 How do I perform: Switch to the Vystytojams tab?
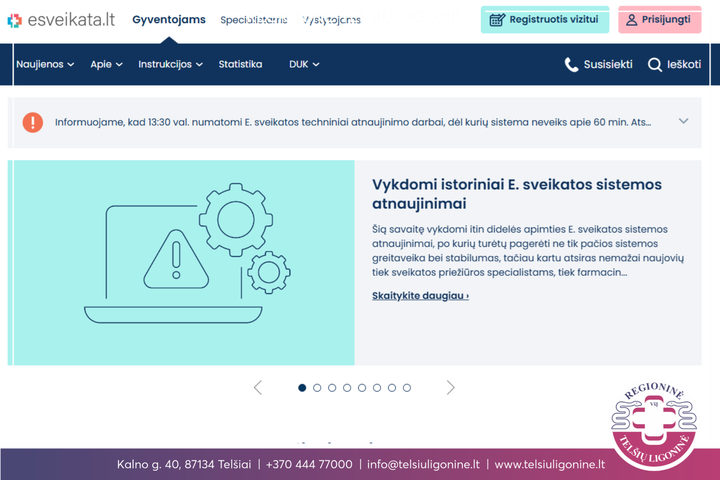[x=331, y=20]
